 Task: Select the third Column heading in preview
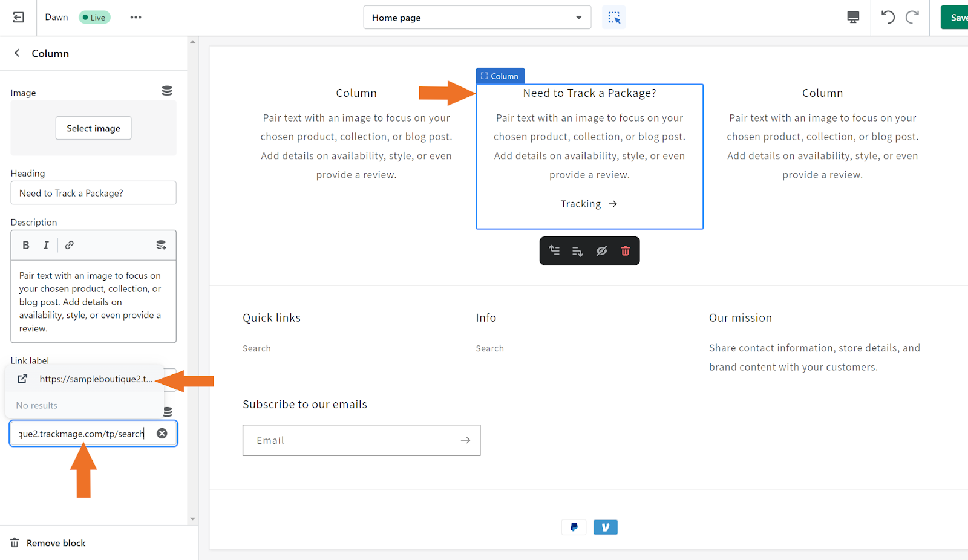pos(823,93)
